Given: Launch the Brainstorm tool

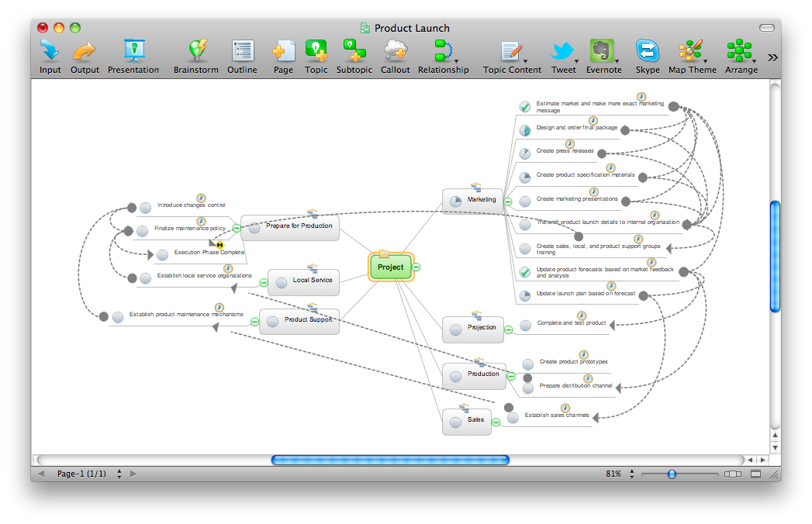Looking at the screenshot, I should point(195,57).
